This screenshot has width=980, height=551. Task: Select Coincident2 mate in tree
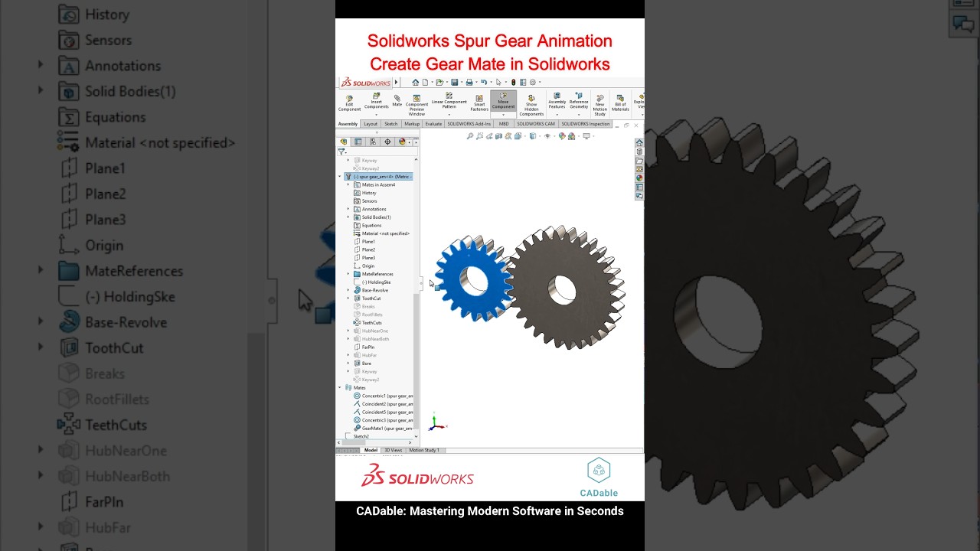pos(383,404)
